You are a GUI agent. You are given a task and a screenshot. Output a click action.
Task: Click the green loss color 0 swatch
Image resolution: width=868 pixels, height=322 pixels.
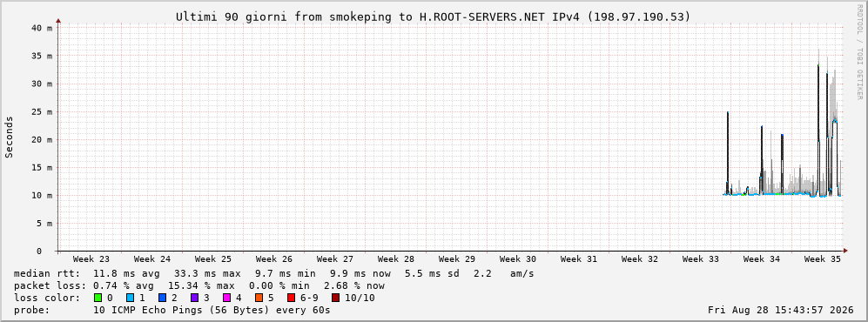[x=98, y=299]
